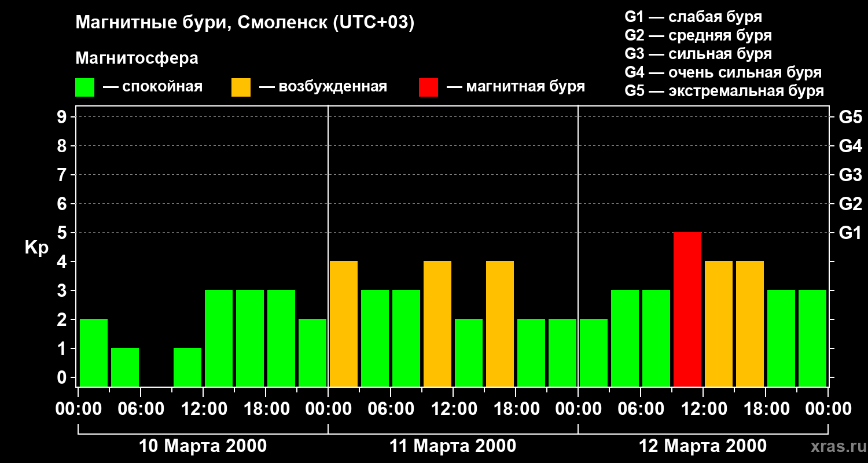Click the G5 label on right axis
Viewport: 868px width, 463px height.
pos(850,117)
